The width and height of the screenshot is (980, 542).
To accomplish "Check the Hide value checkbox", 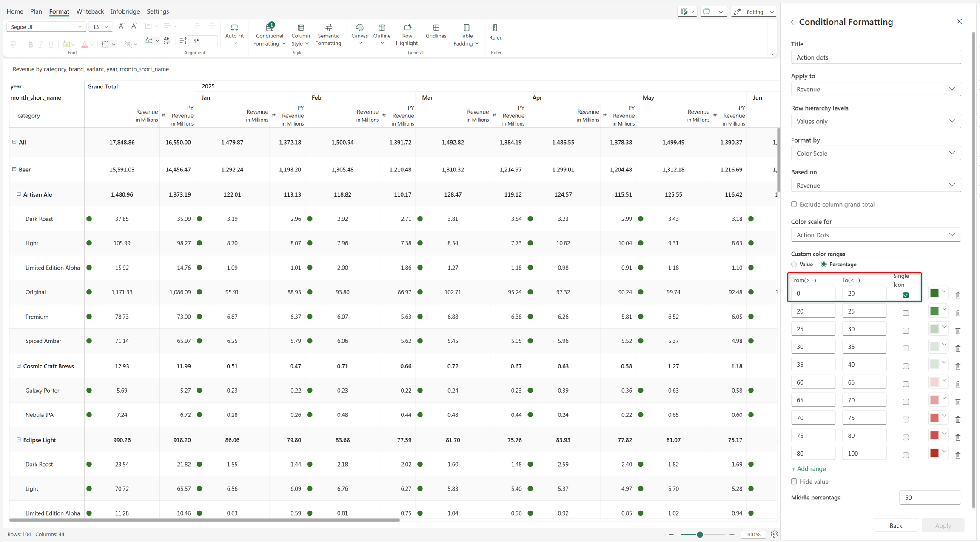I will (x=794, y=482).
